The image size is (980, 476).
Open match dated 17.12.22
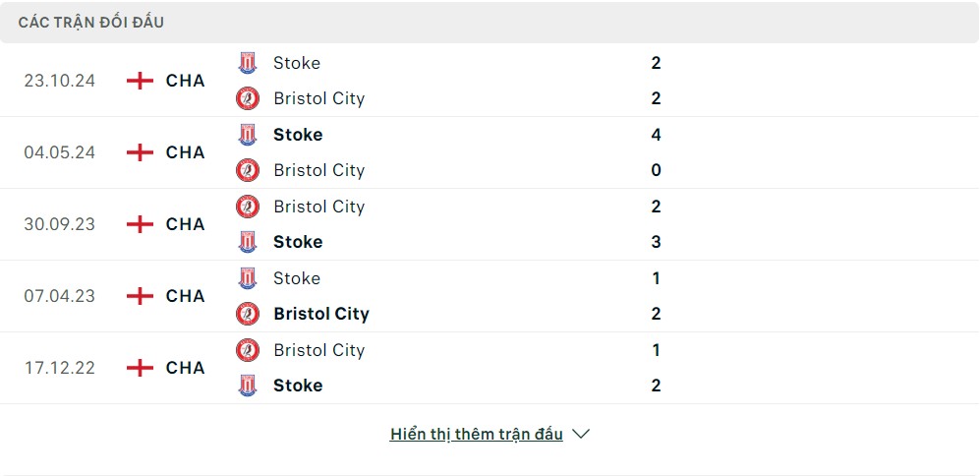59,368
